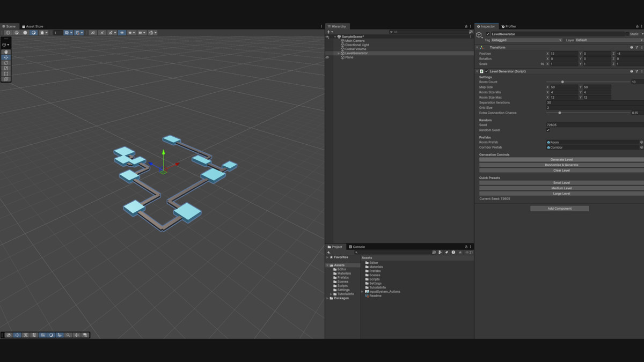This screenshot has width=644, height=362.
Task: Collapse the Level Generator script component
Action: click(x=477, y=71)
